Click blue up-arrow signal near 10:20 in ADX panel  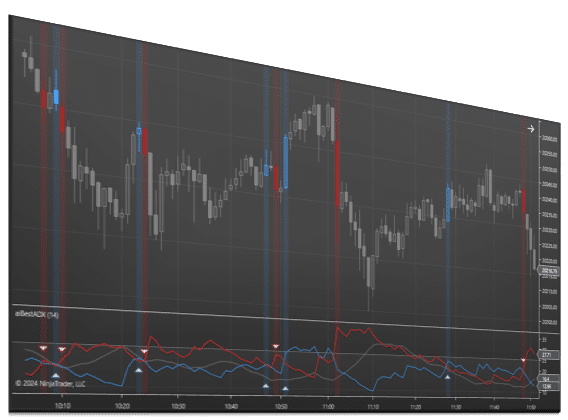coord(139,370)
